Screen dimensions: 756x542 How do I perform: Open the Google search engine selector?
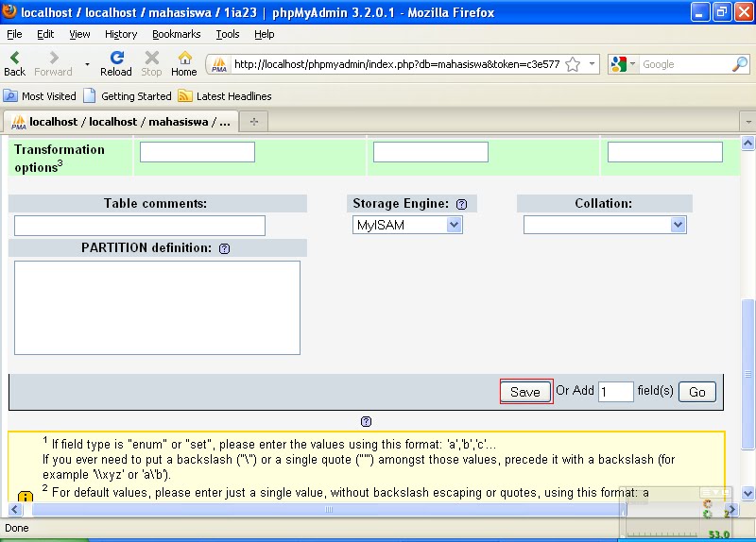coord(623,64)
